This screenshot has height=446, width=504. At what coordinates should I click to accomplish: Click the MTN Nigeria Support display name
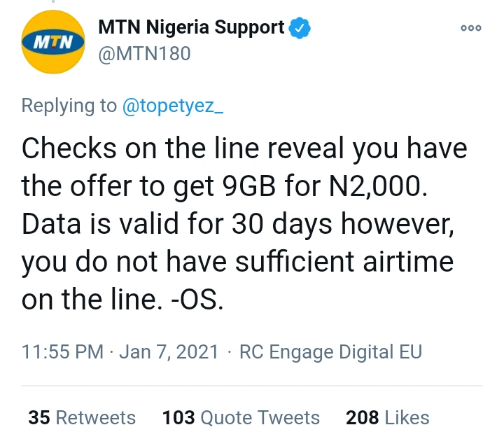(191, 27)
